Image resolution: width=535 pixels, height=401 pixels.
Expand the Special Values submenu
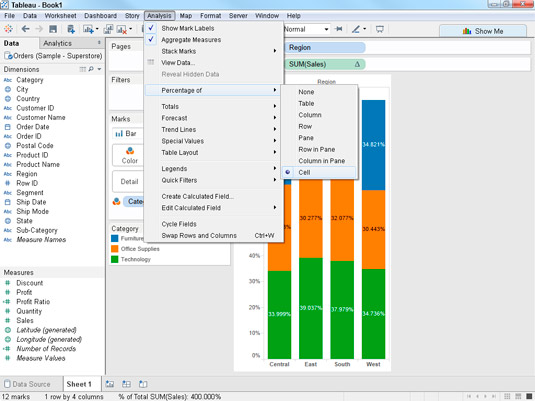(x=214, y=141)
